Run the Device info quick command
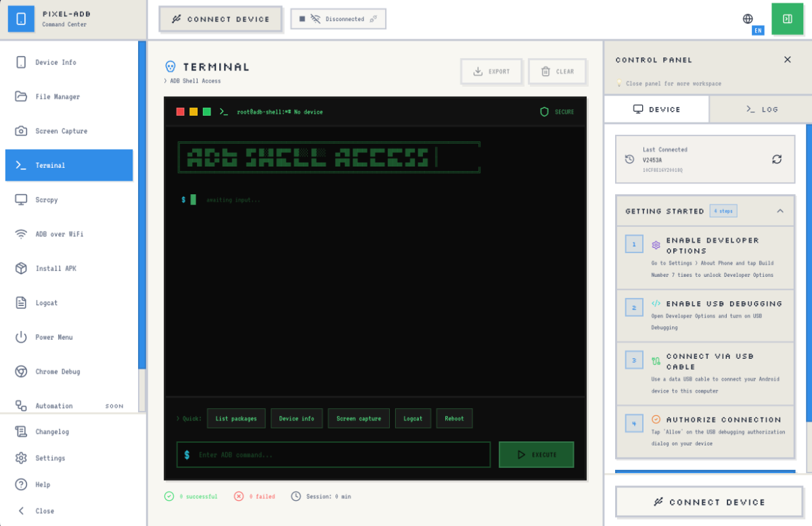The image size is (812, 526). point(297,418)
